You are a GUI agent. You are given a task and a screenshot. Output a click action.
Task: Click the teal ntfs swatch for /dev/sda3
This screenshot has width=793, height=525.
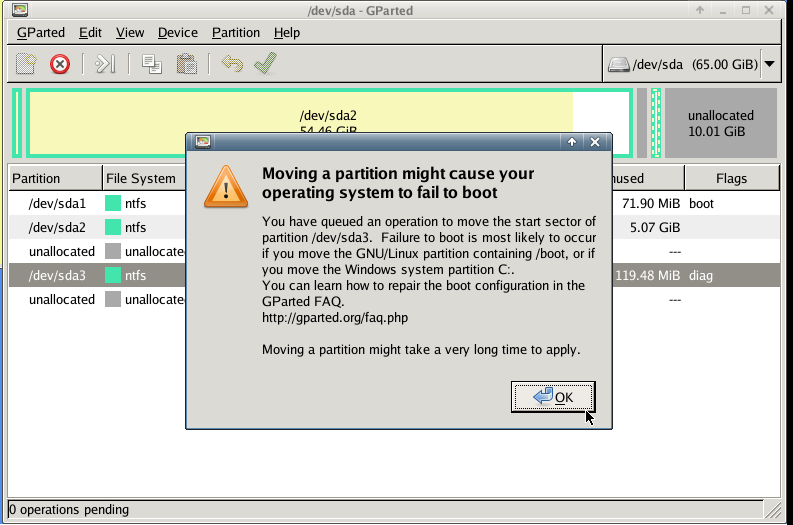[113, 275]
